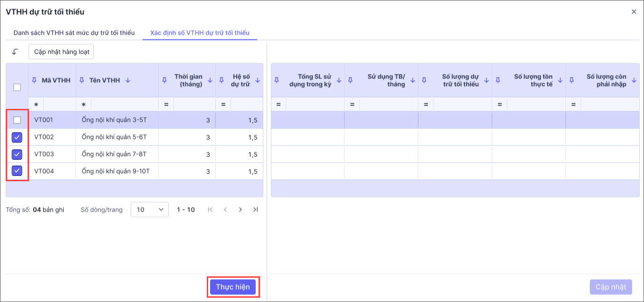The height and width of the screenshot is (302, 644).
Task: Click Ống nội khí quản 9-10T cell
Action: [117, 171]
